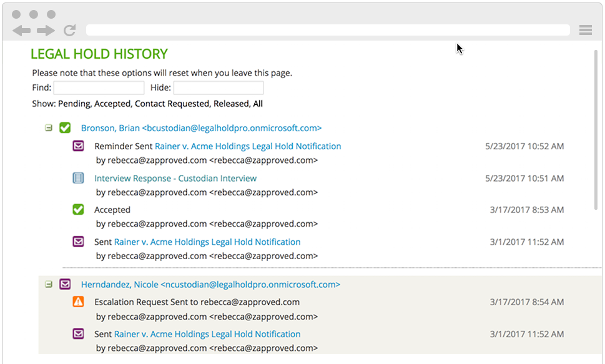Open the Custodian Interview response icon
The height and width of the screenshot is (364, 605).
pos(78,178)
